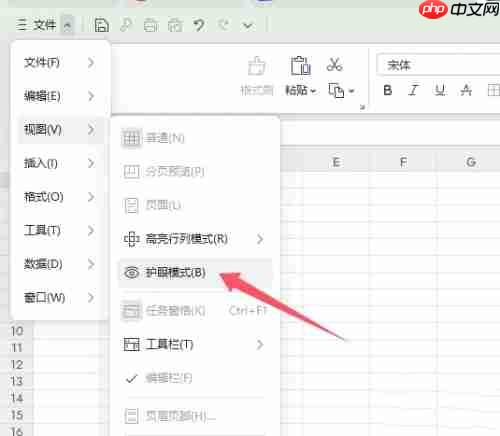This screenshot has height=436, width=500.
Task: Toggle Italic formatting button
Action: coord(413,90)
